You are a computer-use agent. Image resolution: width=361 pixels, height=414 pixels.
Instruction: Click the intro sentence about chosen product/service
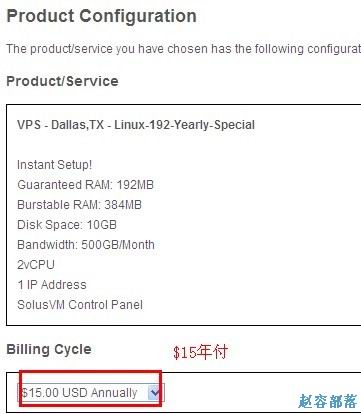point(184,49)
